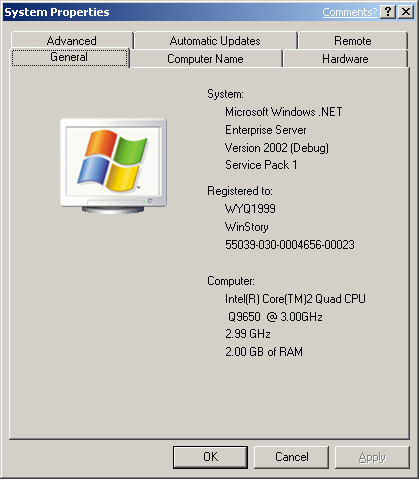Open the Hardware tab
The width and height of the screenshot is (420, 480).
[x=345, y=59]
